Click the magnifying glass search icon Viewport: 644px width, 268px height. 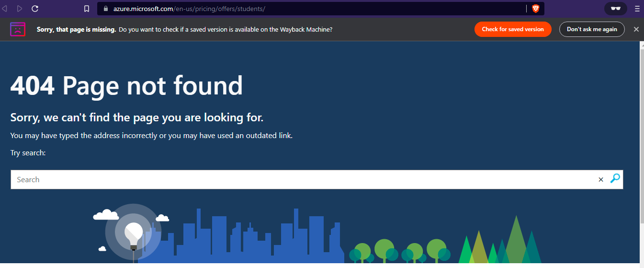pos(615,179)
